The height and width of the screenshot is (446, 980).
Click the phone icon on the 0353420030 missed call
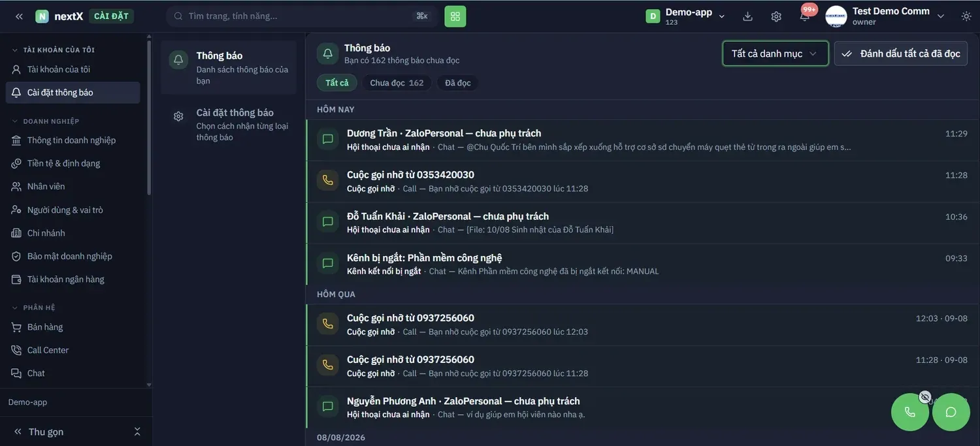click(x=328, y=181)
